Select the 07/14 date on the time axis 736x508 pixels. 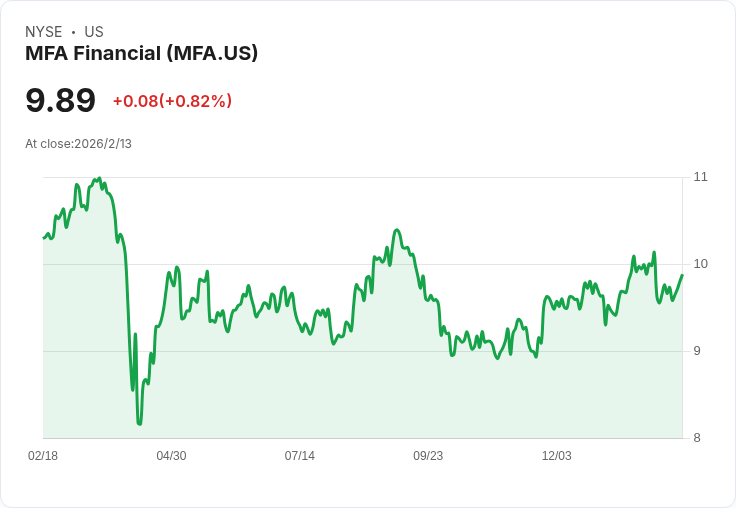tap(299, 456)
